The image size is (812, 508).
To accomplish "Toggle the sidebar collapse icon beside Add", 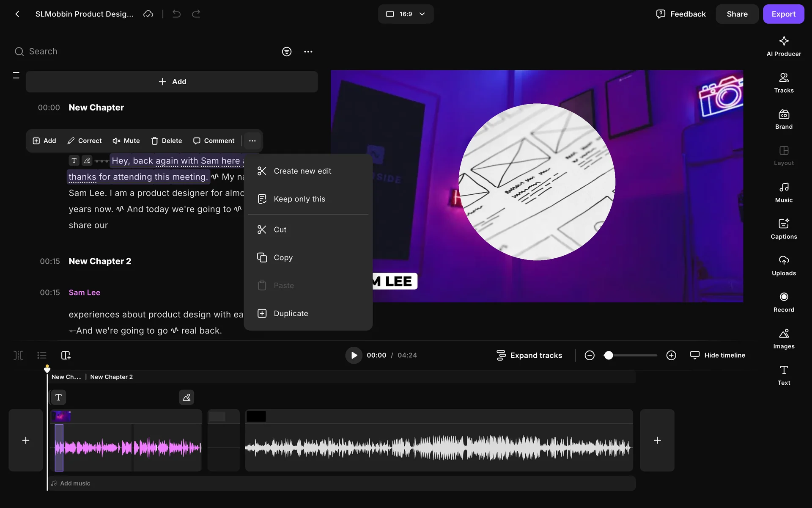I will (16, 75).
